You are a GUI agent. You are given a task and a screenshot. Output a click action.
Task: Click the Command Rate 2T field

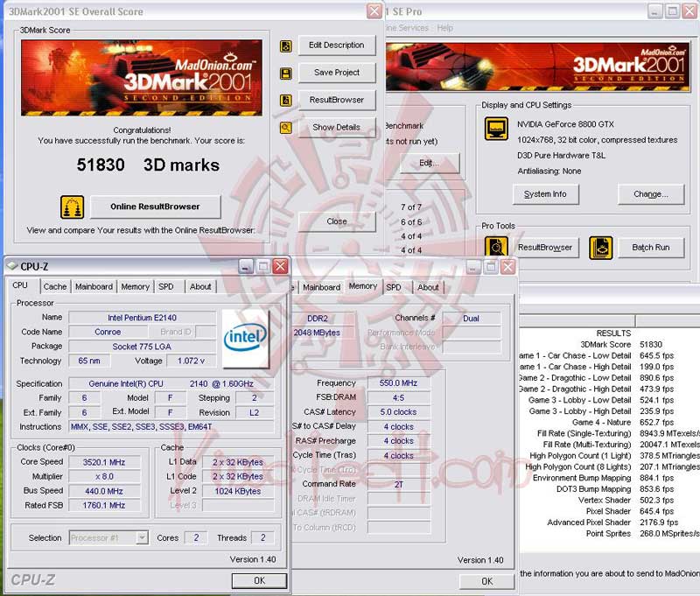398,484
